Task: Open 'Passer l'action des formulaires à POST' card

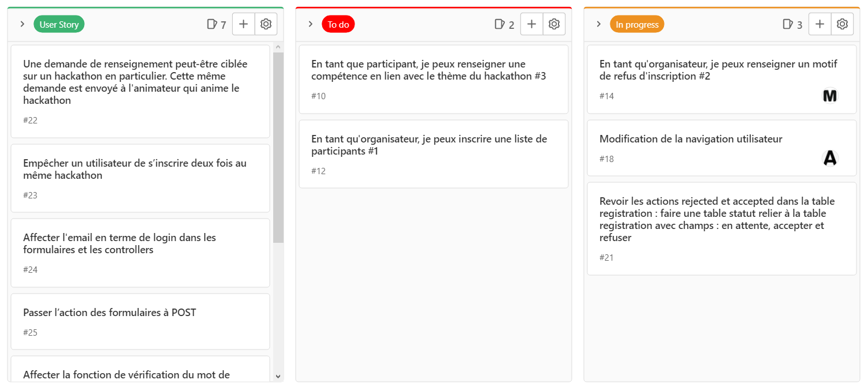Action: 110,313
